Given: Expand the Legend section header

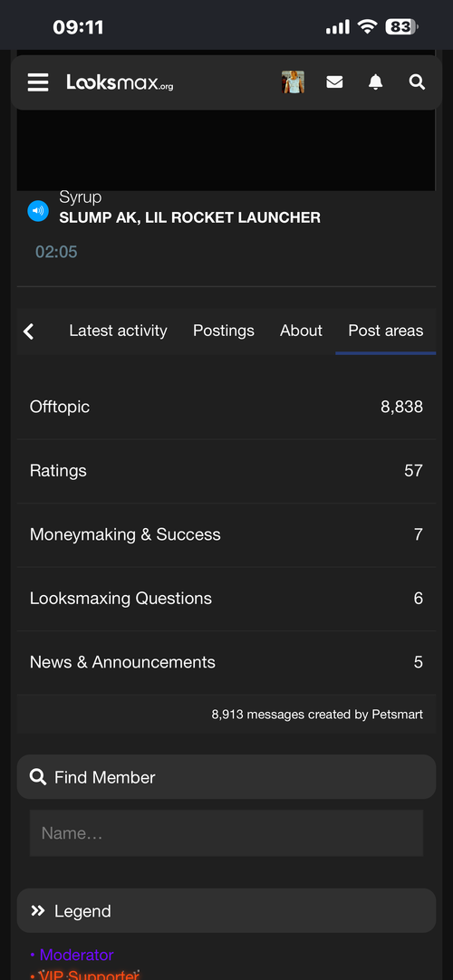Looking at the screenshot, I should [226, 910].
